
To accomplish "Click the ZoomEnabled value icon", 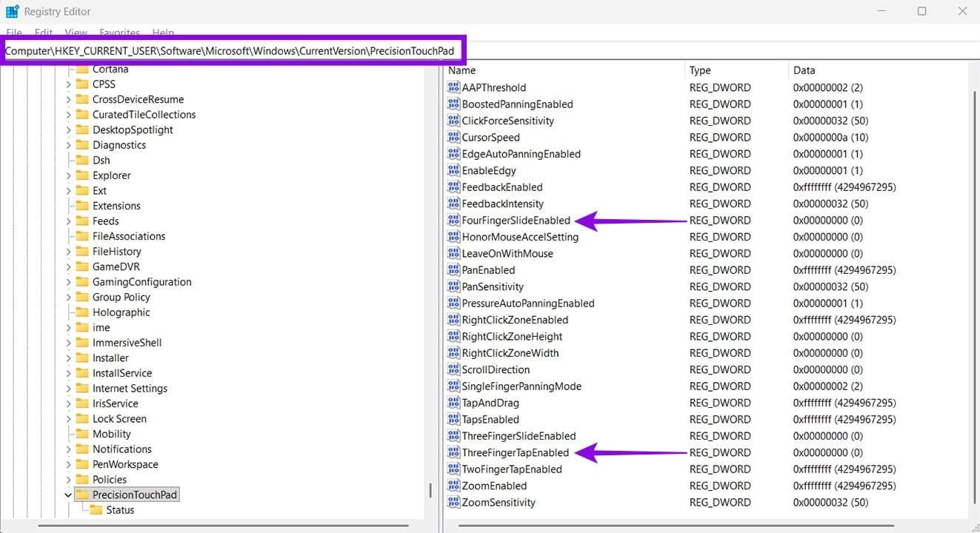I will click(x=453, y=486).
